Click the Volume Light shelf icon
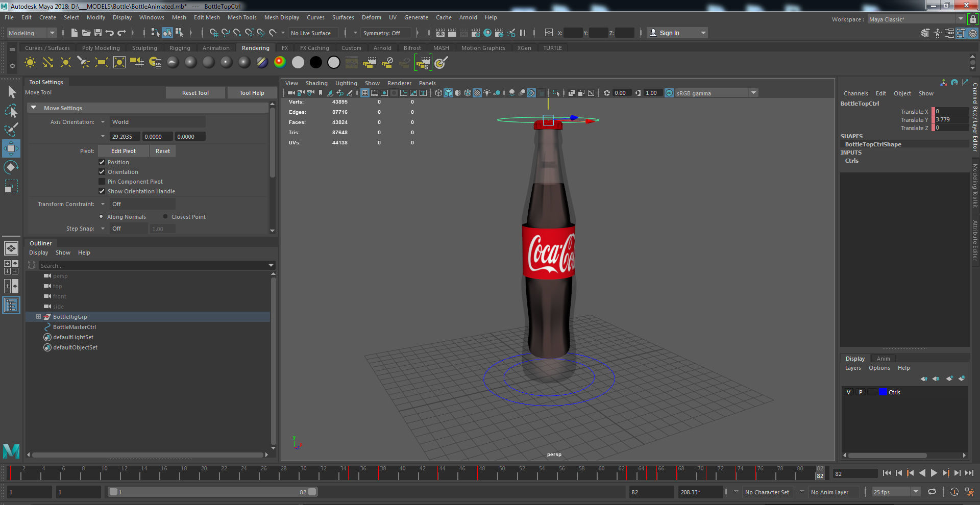Viewport: 980px width, 505px height. click(x=119, y=63)
